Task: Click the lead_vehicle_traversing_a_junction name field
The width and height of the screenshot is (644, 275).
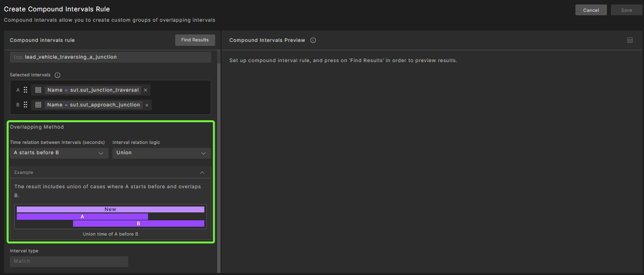Action: click(111, 57)
